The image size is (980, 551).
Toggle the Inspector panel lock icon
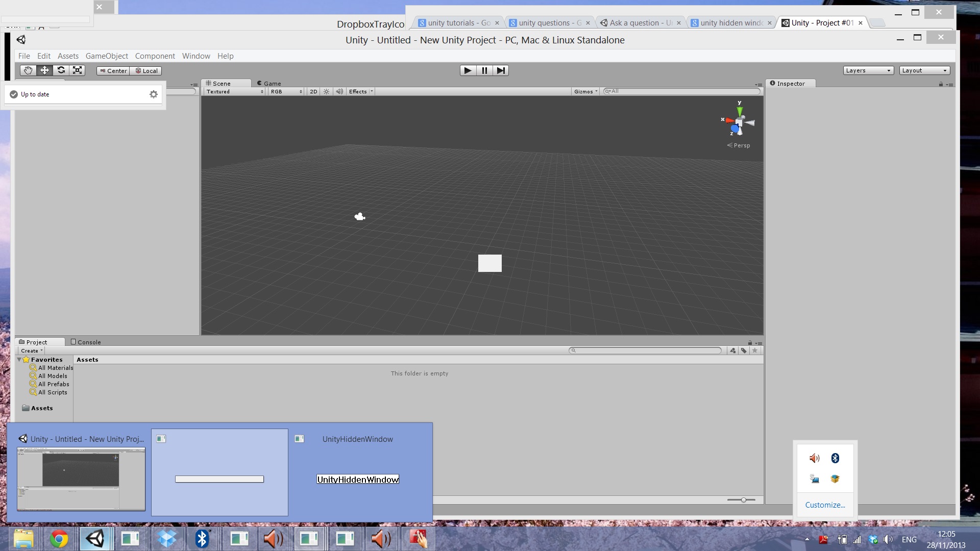(941, 84)
